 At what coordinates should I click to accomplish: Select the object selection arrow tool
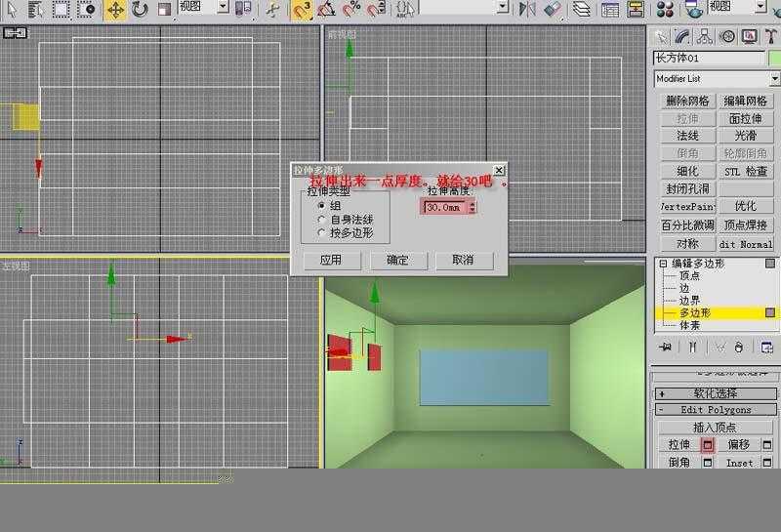pos(12,9)
